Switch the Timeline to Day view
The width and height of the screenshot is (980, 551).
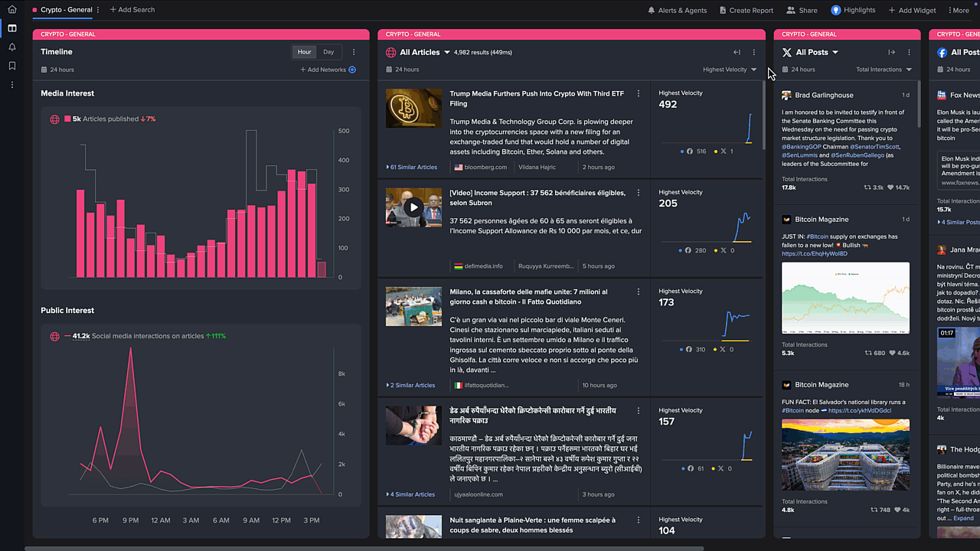click(x=328, y=51)
